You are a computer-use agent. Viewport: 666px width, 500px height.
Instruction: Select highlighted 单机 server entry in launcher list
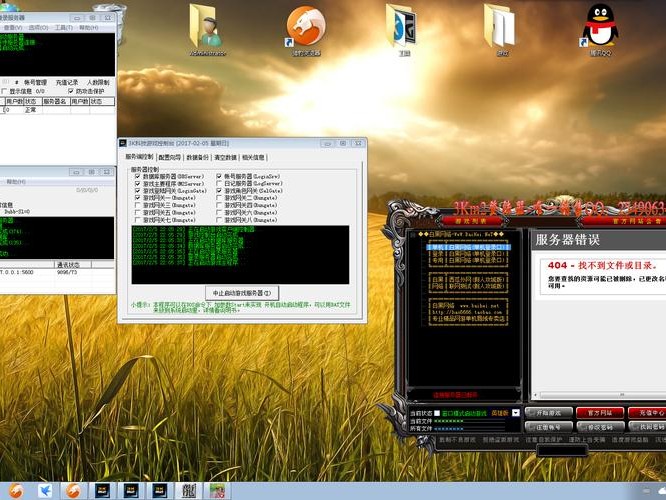click(468, 247)
